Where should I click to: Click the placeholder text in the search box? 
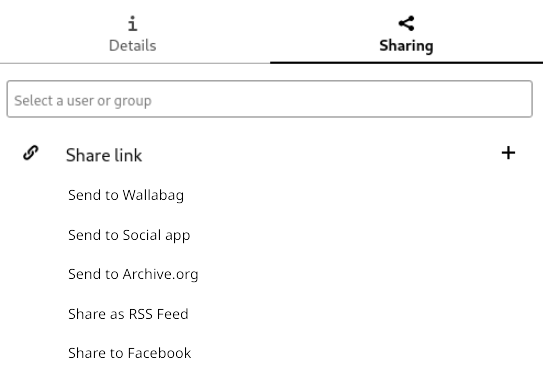(83, 101)
